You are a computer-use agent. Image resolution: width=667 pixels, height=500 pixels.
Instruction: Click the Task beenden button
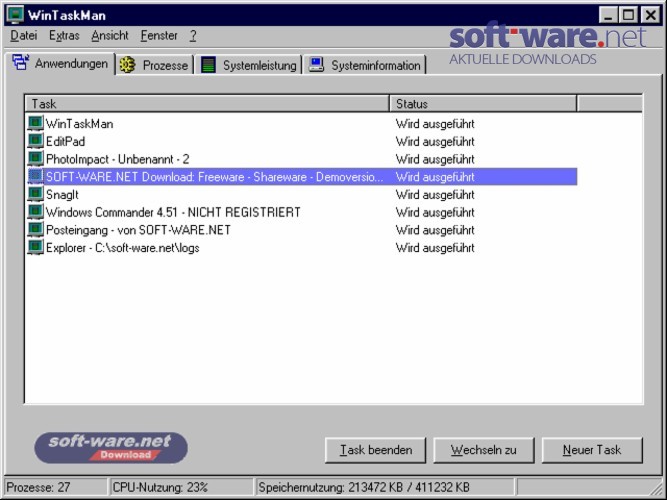click(x=375, y=450)
